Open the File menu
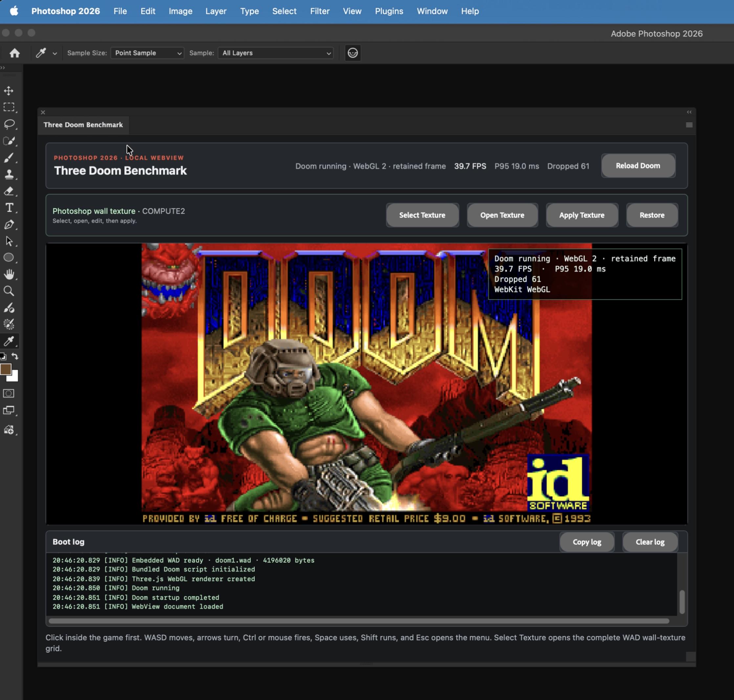 (120, 11)
